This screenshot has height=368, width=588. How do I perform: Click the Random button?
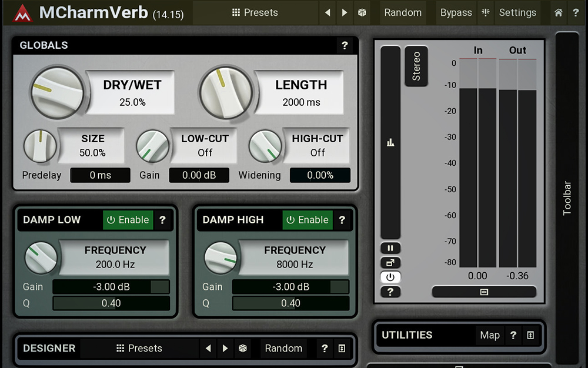coord(403,12)
